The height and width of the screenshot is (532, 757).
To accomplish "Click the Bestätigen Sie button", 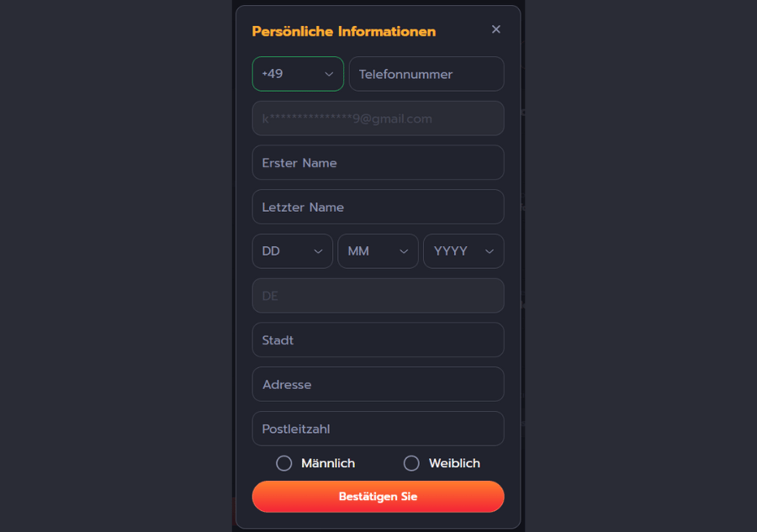I will tap(378, 497).
